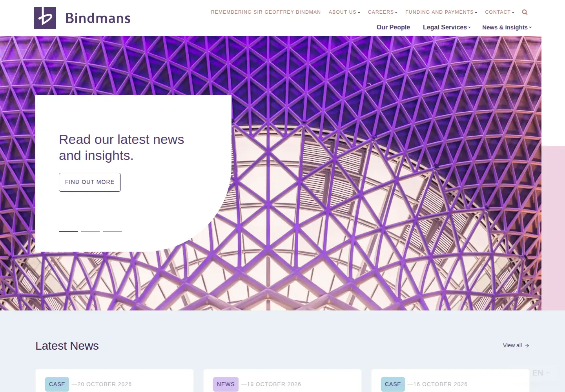Open Remembering Sir Geoffrey Bindman link
The image size is (565, 392).
click(x=266, y=12)
